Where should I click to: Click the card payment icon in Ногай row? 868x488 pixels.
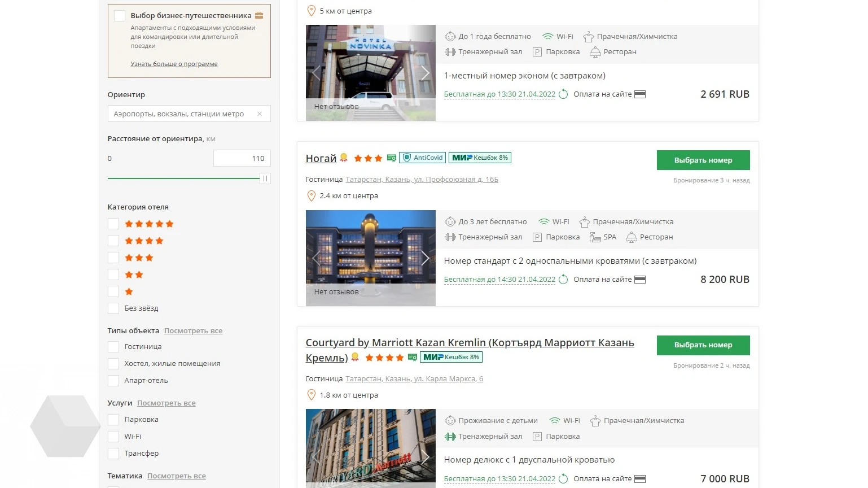click(x=640, y=280)
